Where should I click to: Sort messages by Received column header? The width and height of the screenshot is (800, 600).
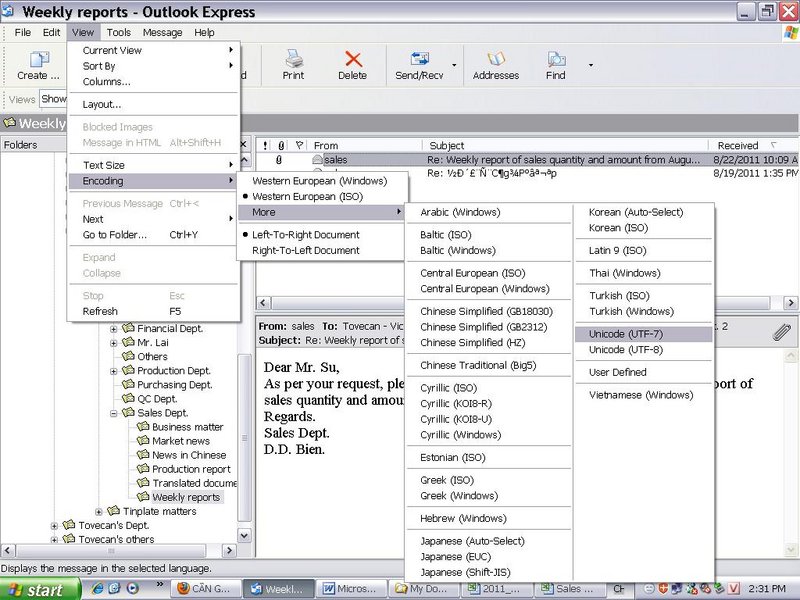pyautogui.click(x=738, y=146)
